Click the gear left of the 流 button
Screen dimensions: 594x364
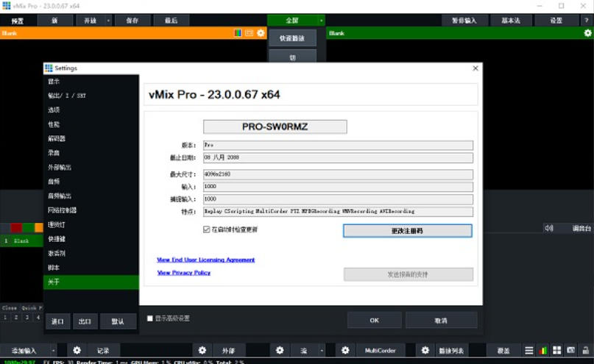(x=280, y=350)
